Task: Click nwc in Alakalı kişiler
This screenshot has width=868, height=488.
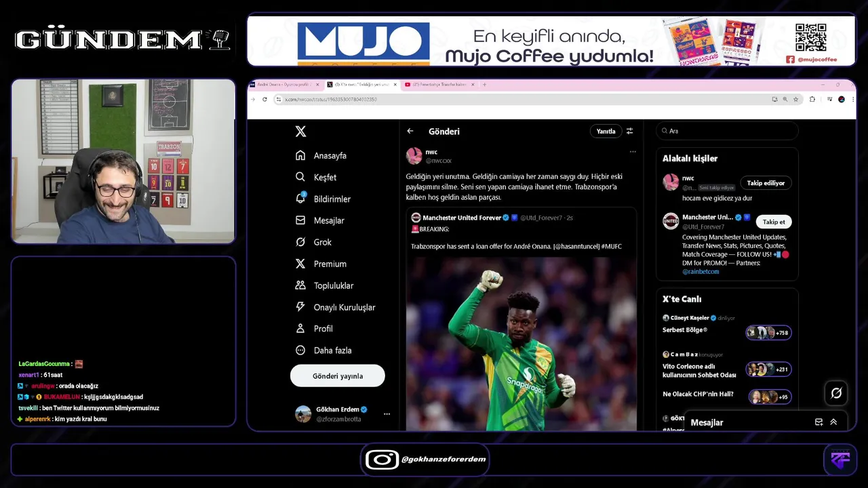Action: pos(688,178)
